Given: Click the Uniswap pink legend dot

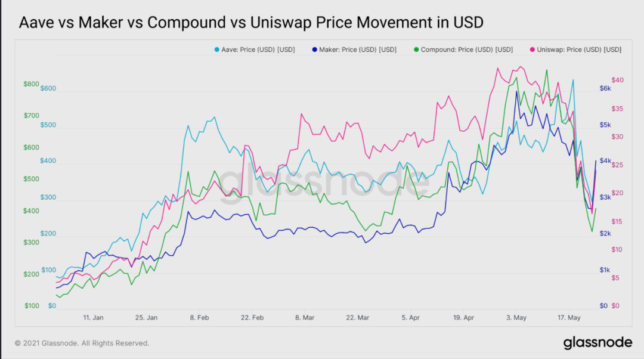Looking at the screenshot, I should 532,49.
